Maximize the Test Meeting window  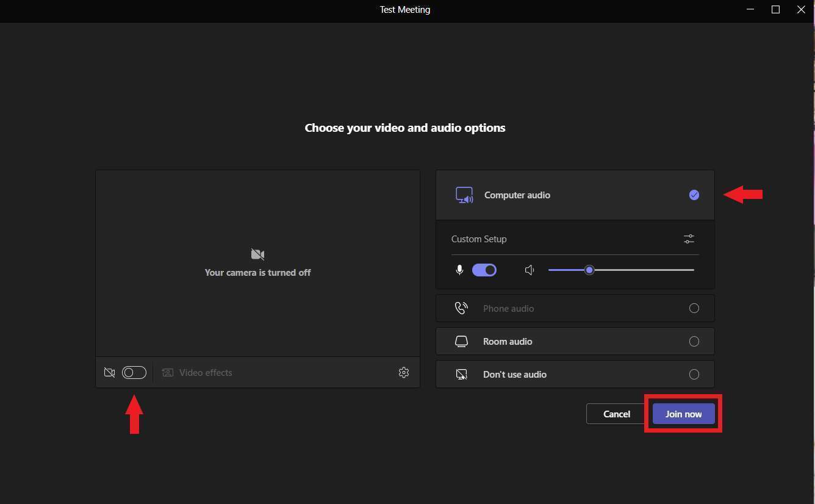[776, 10]
